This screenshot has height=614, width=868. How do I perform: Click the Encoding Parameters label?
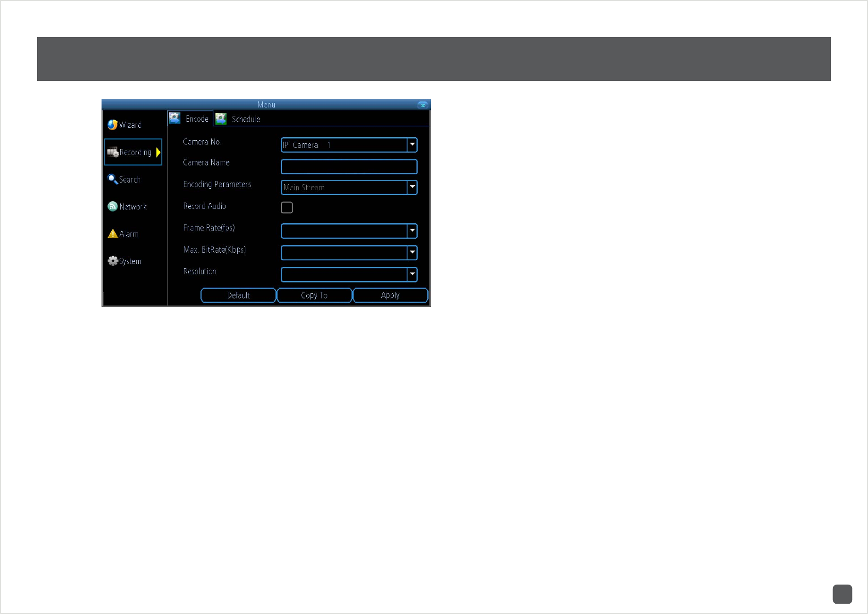(217, 185)
